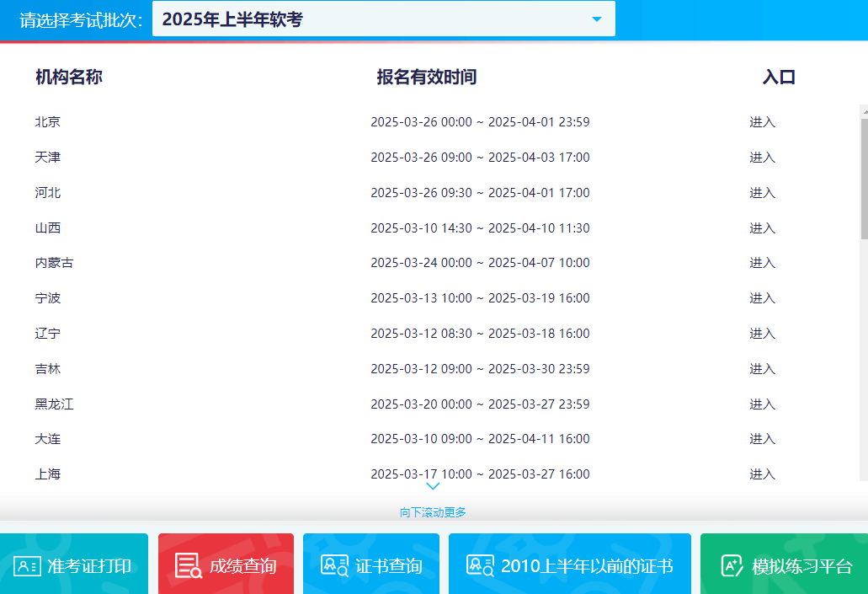Click 内蒙古 registration time starting 2025-03-24 00:00
868x594 pixels.
[x=480, y=263]
